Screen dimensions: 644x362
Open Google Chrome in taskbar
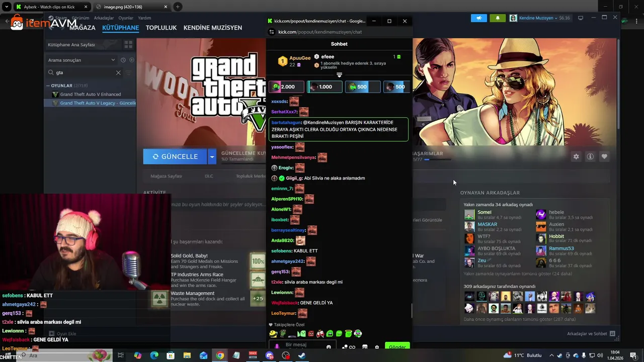click(220, 355)
